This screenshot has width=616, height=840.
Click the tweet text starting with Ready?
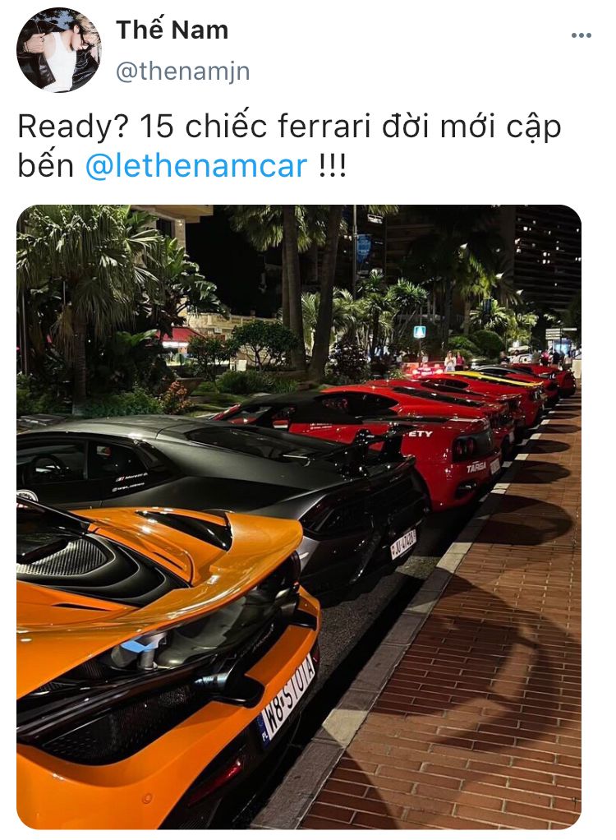[x=289, y=145]
